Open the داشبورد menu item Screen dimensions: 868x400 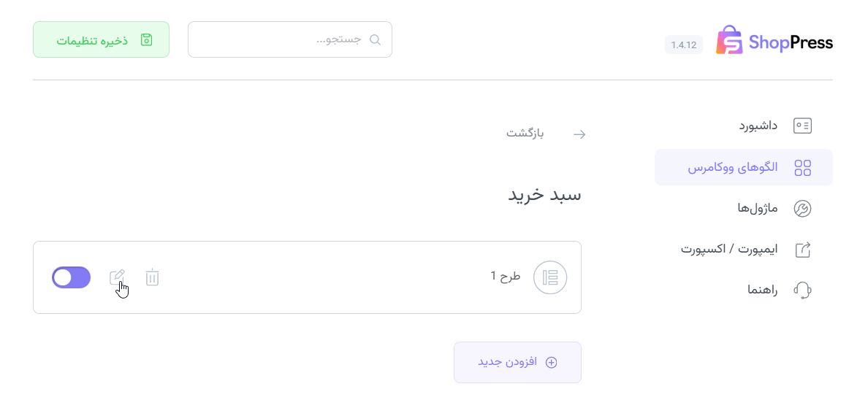[x=758, y=126]
